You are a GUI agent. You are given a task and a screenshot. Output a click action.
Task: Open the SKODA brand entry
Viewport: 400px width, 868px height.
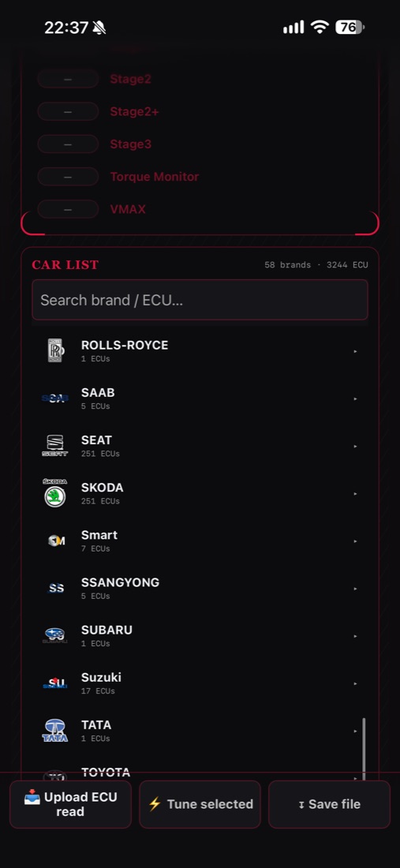(x=200, y=493)
